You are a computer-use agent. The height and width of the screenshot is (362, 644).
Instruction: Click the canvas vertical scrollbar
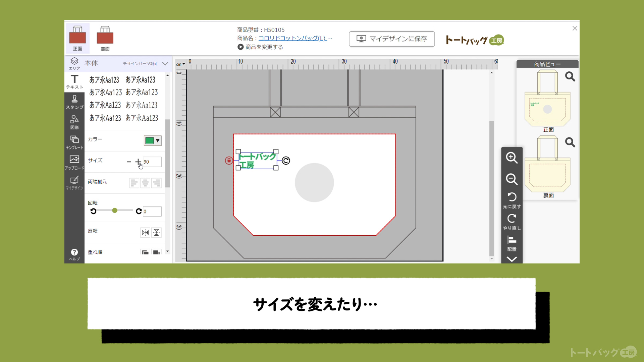[492, 188]
